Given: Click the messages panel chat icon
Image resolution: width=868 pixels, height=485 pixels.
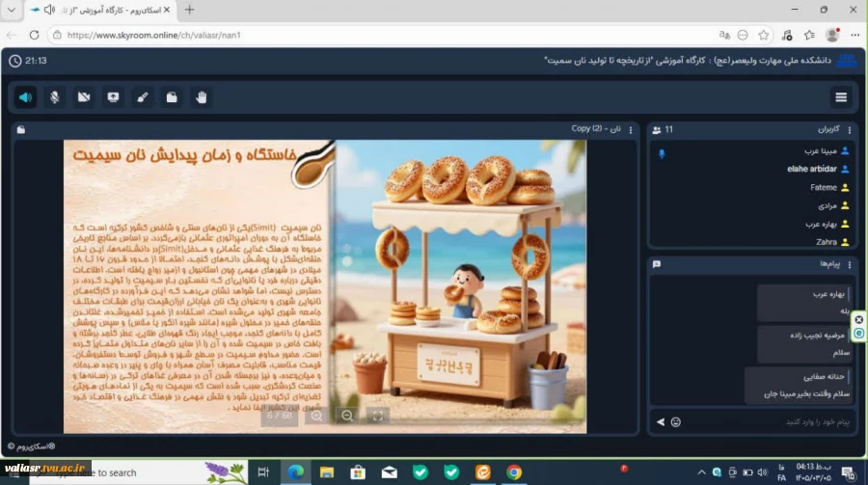Looking at the screenshot, I should point(657,264).
